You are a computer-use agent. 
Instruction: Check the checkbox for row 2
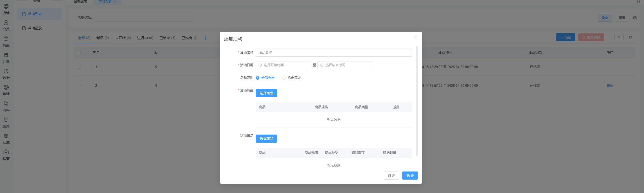tap(79, 85)
